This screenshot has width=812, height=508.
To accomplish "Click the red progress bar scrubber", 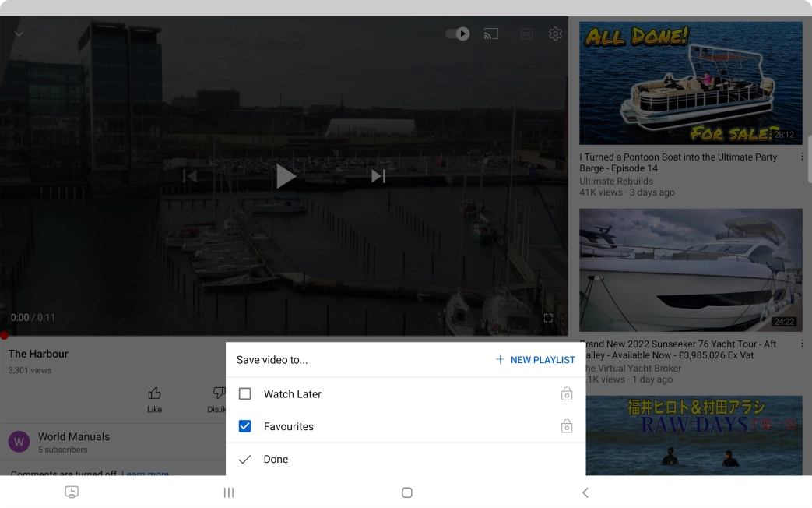I will click(4, 336).
